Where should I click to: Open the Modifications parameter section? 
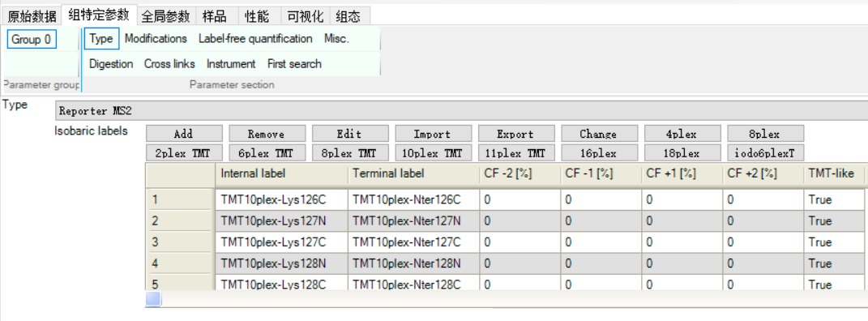156,39
